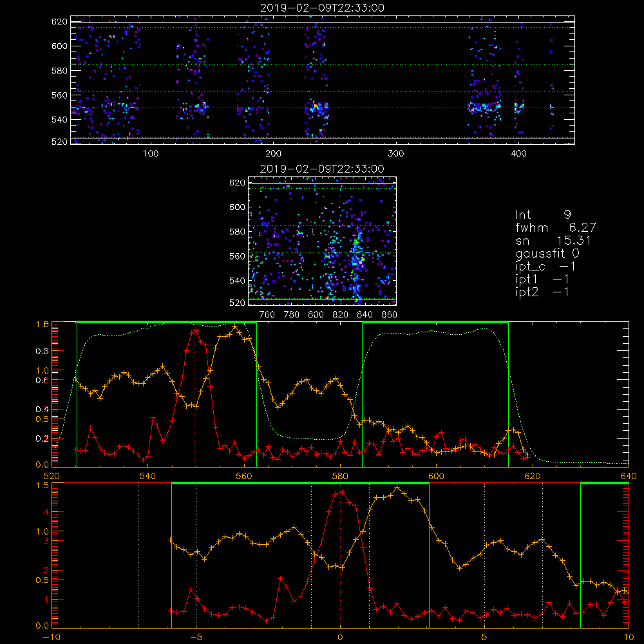Click y-axis label 600 on middle plot
This screenshot has width=644, height=644.
(237, 207)
